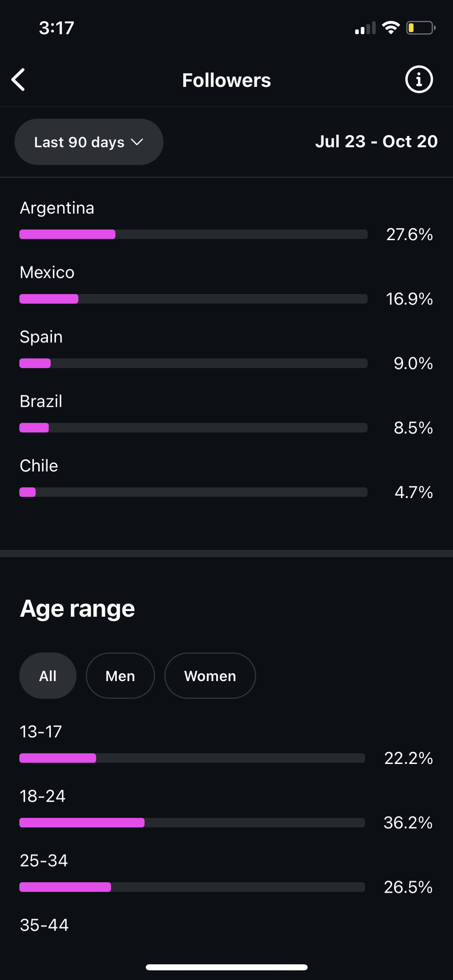Tap the Followers page title

point(226,80)
